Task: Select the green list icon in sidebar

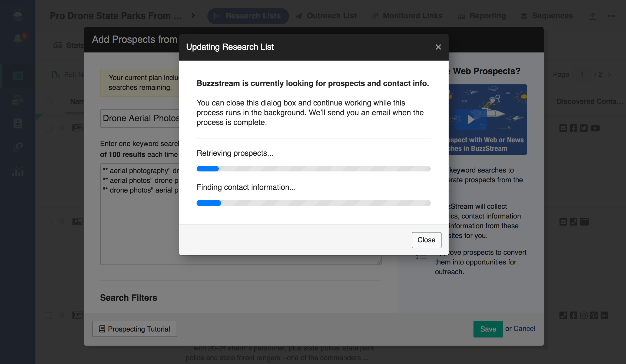Action: pos(18,76)
